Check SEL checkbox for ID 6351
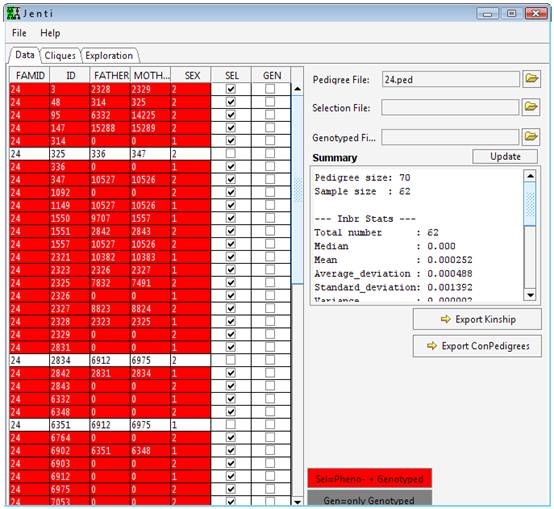Viewport: 554px width, 509px height. pyautogui.click(x=231, y=425)
